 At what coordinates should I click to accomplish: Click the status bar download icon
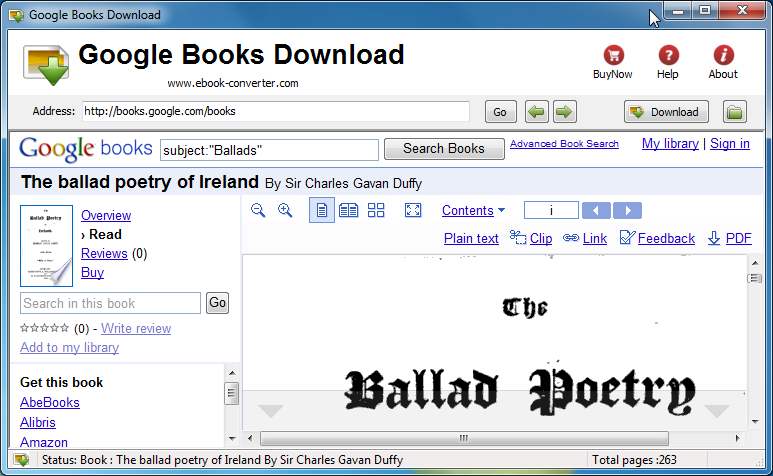click(x=21, y=460)
